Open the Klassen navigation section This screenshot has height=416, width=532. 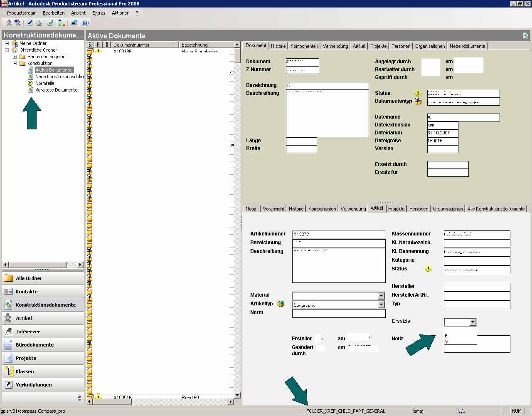43,371
